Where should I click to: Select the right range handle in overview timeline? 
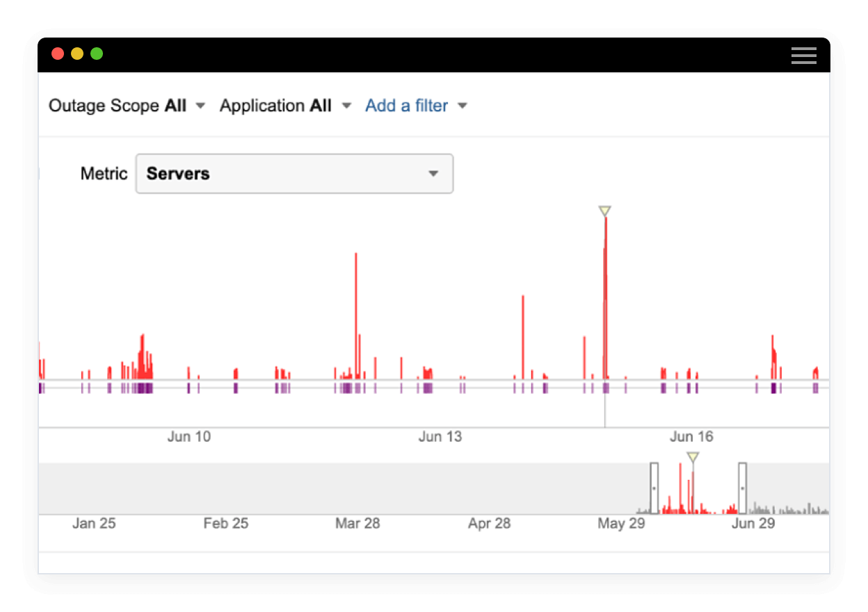pos(742,488)
